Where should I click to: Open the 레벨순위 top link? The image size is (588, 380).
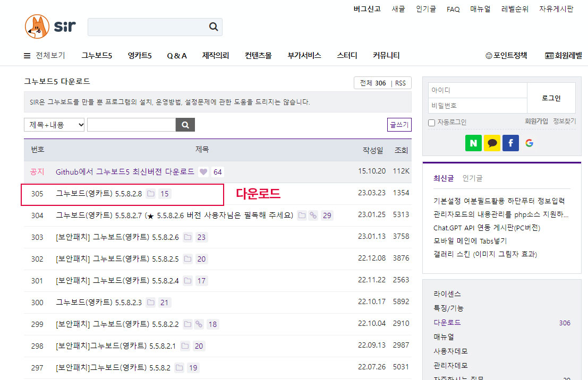point(515,9)
